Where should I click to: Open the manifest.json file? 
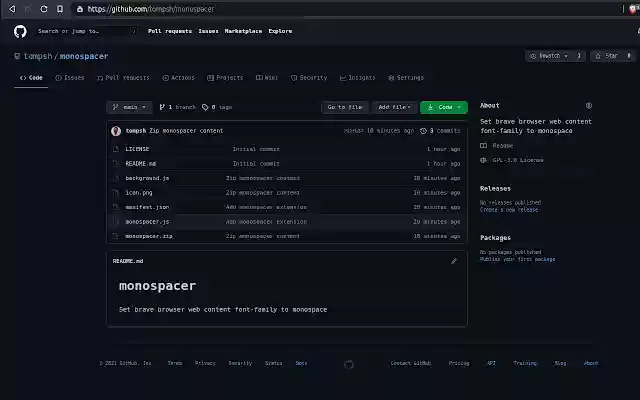tap(147, 207)
